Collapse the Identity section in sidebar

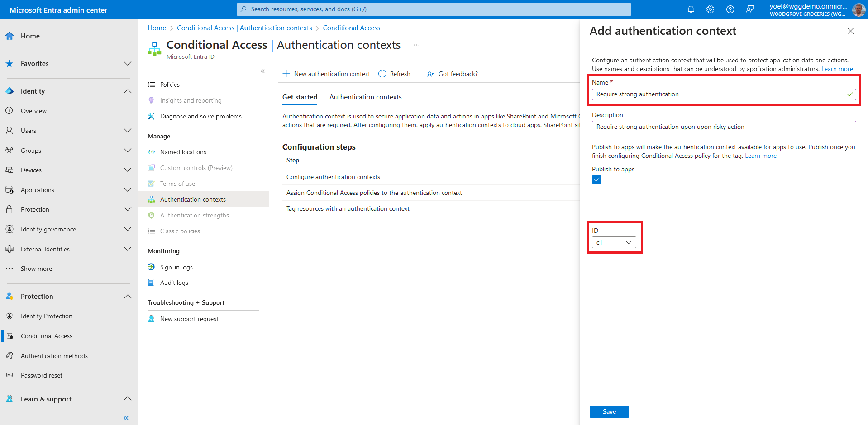pyautogui.click(x=128, y=91)
